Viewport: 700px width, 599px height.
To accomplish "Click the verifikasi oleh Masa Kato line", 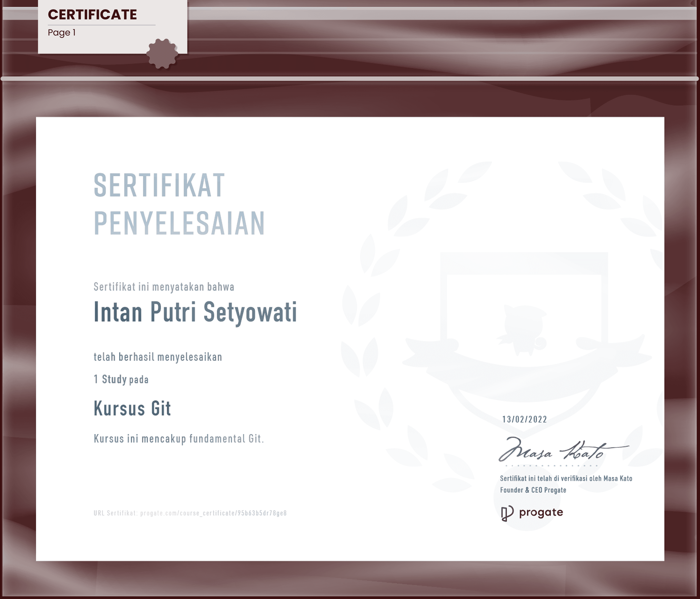I will pyautogui.click(x=566, y=478).
